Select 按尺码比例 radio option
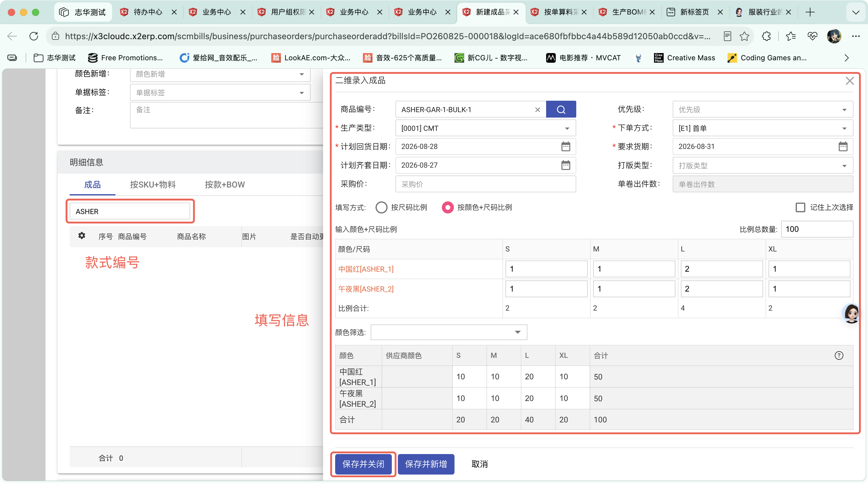Image resolution: width=868 pixels, height=483 pixels. click(x=381, y=207)
